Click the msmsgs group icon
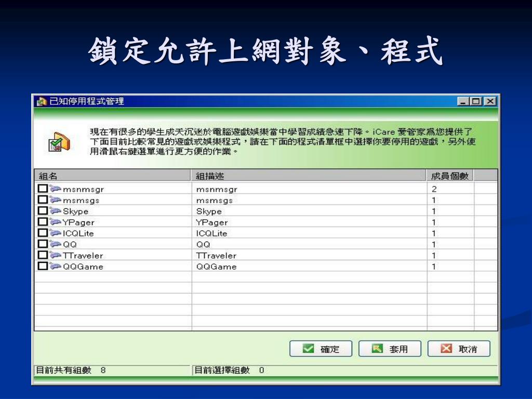Image resolution: width=532 pixels, height=399 pixels. pos(55,199)
